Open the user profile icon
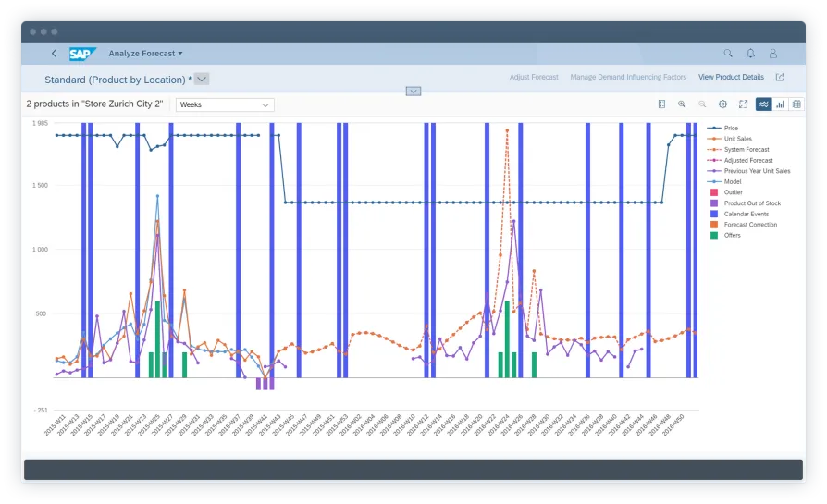This screenshot has height=504, width=827. pyautogui.click(x=773, y=54)
